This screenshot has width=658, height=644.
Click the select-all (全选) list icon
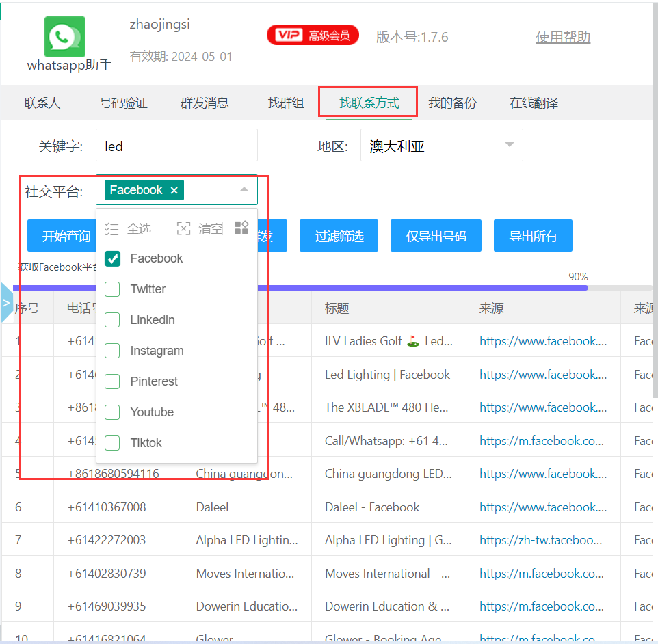(112, 228)
